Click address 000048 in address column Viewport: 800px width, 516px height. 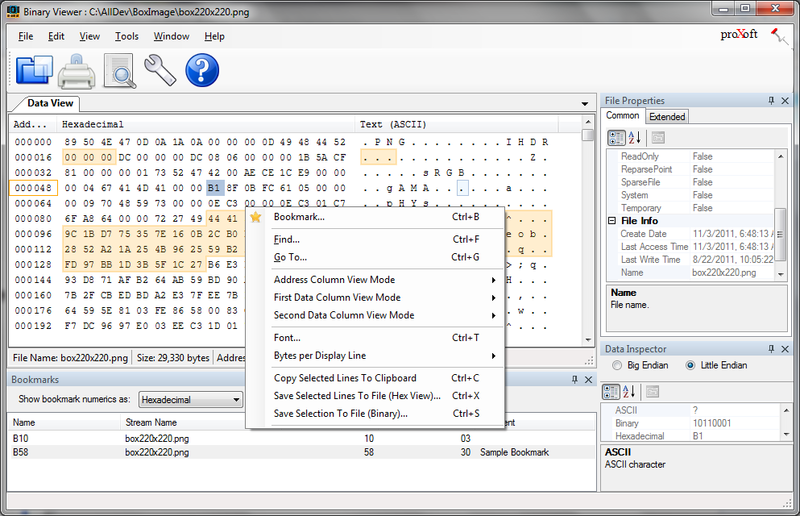click(33, 188)
